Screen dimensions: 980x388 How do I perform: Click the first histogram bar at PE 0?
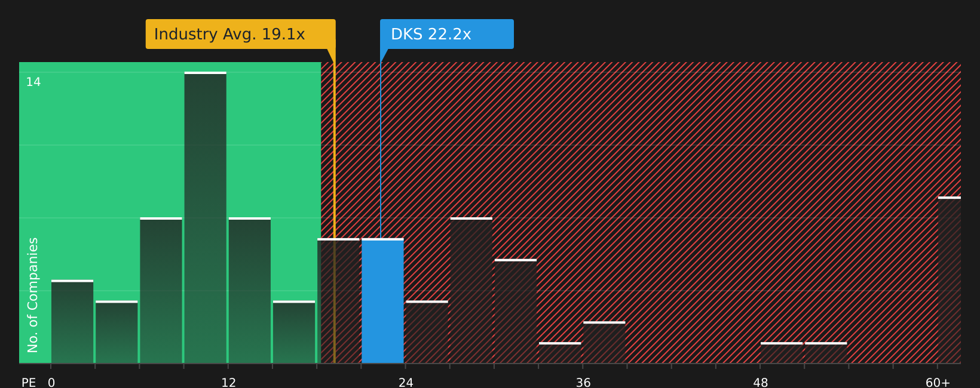[x=72, y=322]
